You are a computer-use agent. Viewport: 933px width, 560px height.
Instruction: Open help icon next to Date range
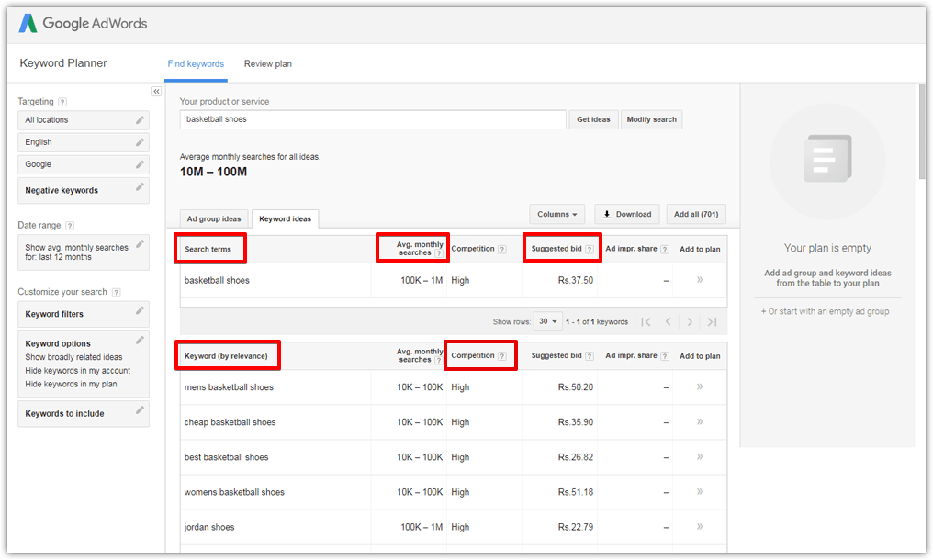(x=70, y=226)
